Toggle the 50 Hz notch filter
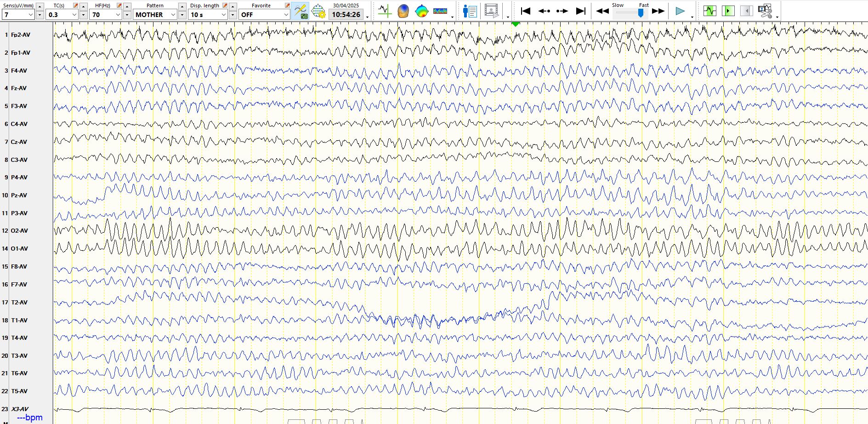Viewport: 868px width, 424px height. coord(301,11)
